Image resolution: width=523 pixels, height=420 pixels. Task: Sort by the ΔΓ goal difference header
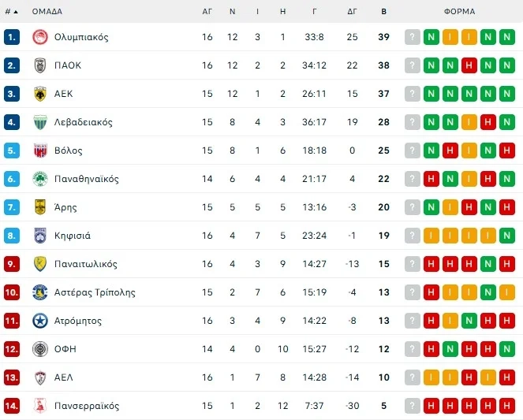click(x=353, y=12)
